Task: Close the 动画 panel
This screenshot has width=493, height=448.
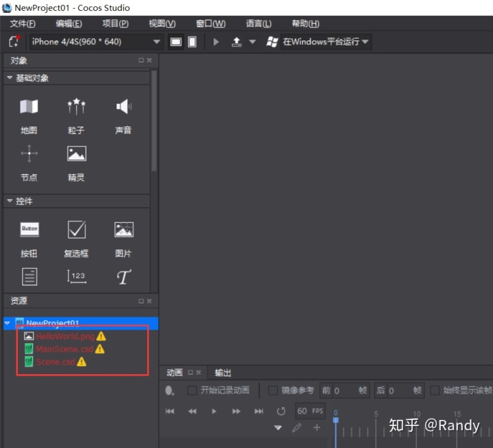Action: tap(199, 373)
